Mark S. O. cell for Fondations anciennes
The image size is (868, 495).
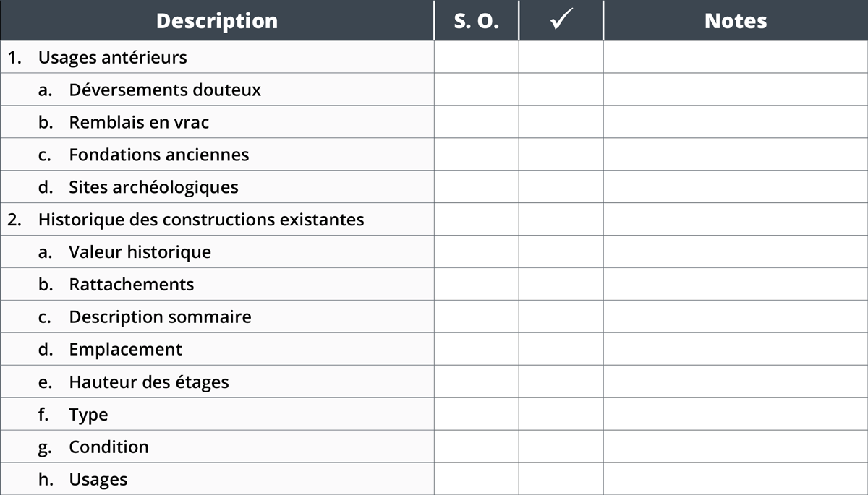coord(476,155)
